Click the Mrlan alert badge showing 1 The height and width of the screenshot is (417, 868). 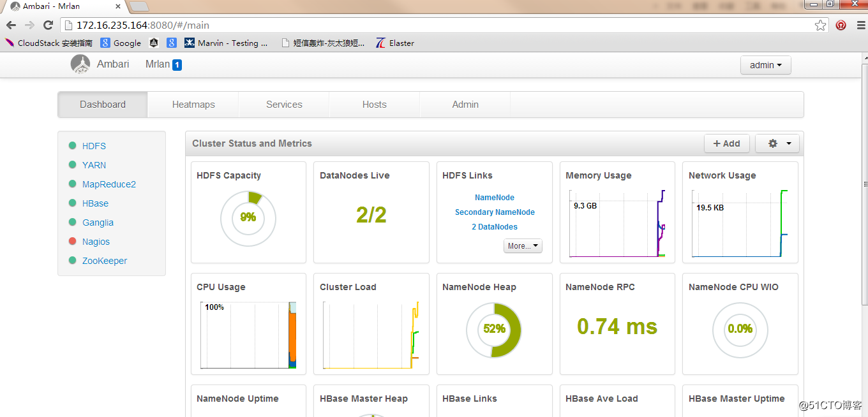(177, 65)
